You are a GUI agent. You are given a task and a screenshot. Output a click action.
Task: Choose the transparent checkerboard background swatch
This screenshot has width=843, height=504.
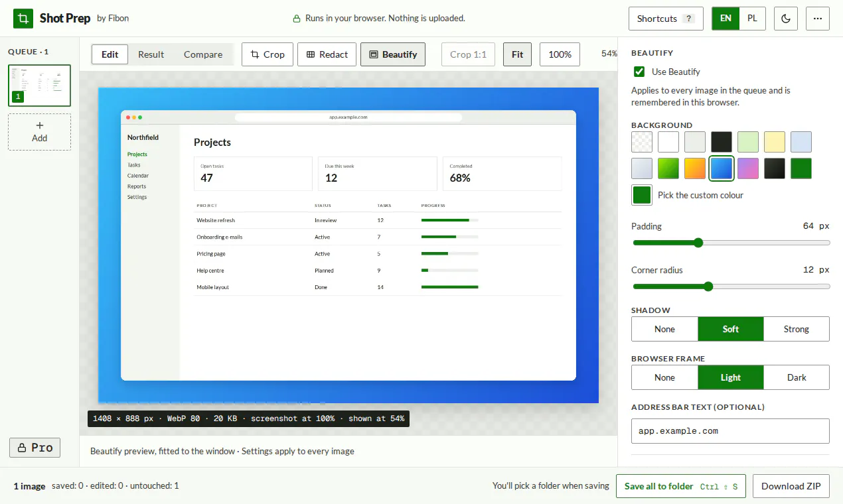(x=642, y=142)
